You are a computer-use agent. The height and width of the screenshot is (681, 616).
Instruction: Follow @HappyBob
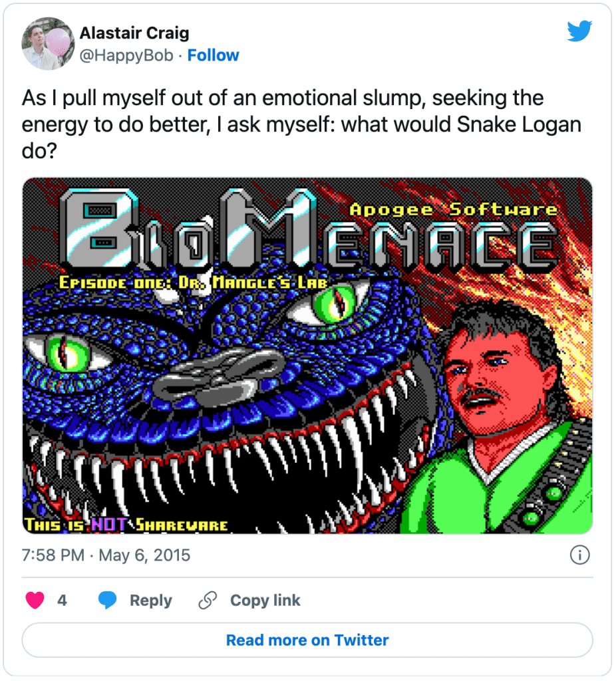tap(213, 55)
